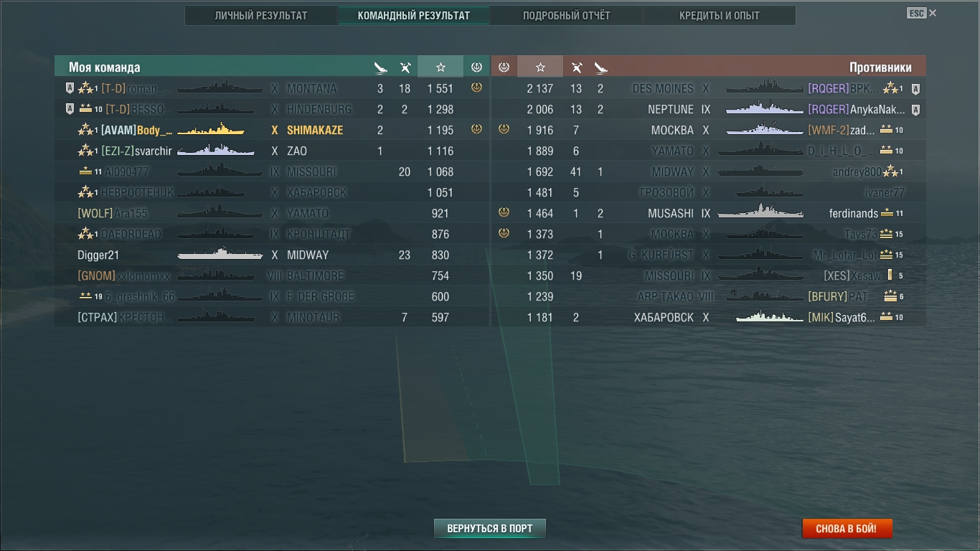Click the achievement medal on MONTANA row
Viewport: 980px width, 551px height.
coord(476,88)
